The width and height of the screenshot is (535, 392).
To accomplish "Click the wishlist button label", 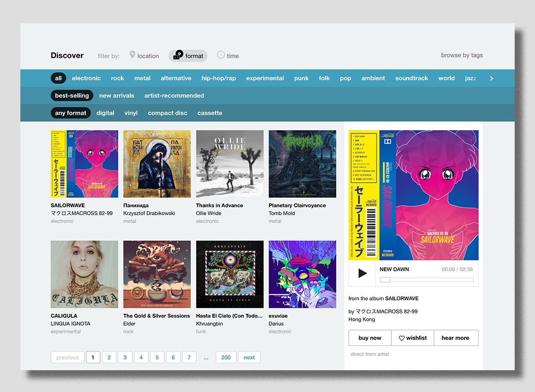I will (416, 338).
